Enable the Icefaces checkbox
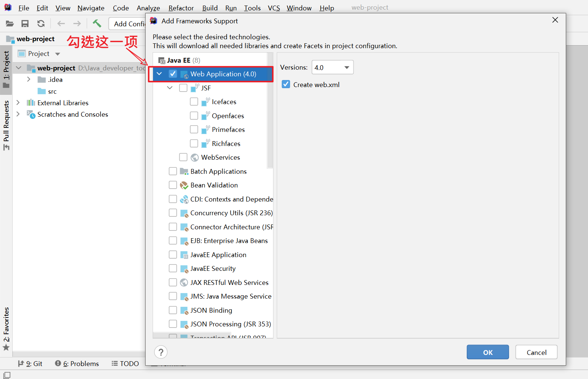 [x=194, y=102]
